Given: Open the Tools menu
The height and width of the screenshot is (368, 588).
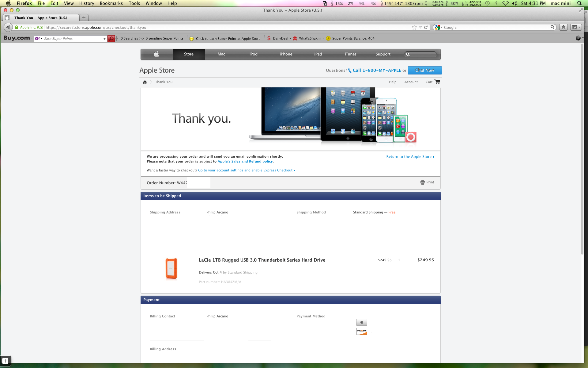Looking at the screenshot, I should [x=134, y=3].
